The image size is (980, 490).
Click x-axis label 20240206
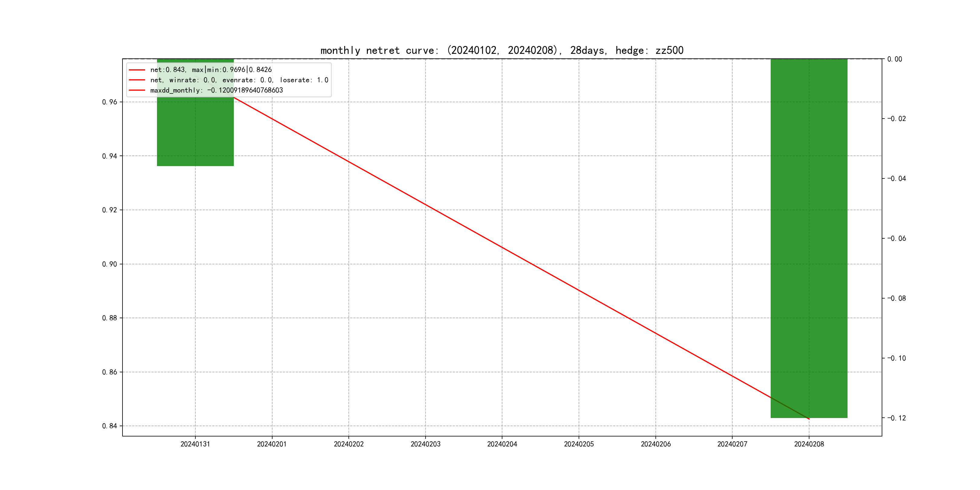(x=655, y=444)
